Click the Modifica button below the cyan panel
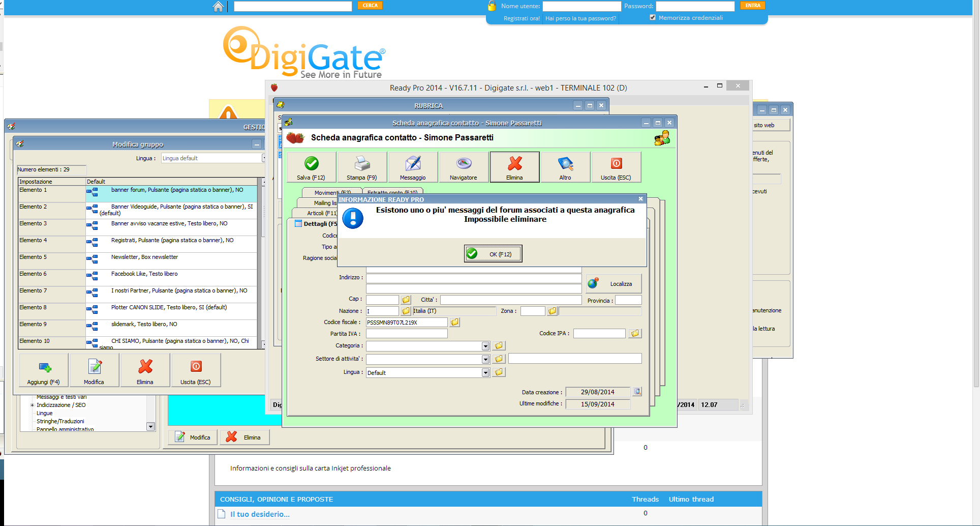Image resolution: width=980 pixels, height=526 pixels. click(193, 437)
